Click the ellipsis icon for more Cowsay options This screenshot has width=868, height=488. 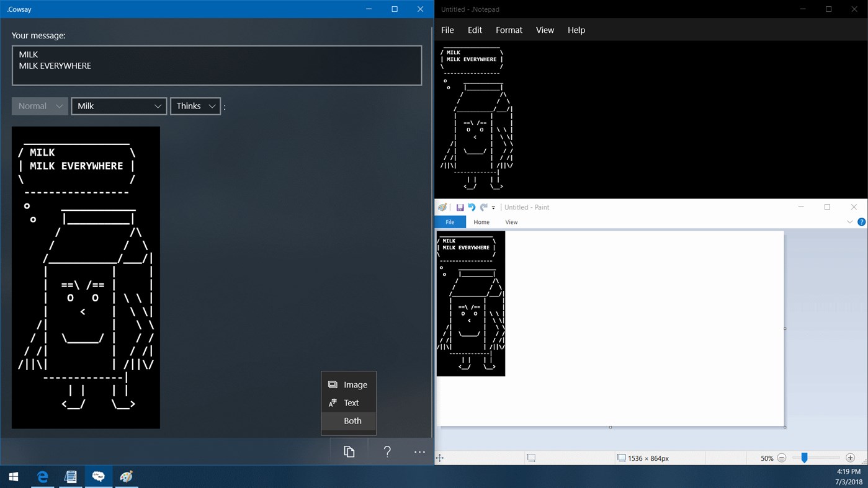tap(419, 451)
